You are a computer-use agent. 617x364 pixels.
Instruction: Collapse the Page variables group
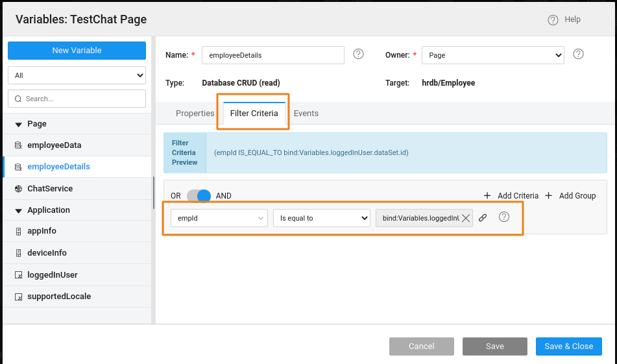pos(18,124)
